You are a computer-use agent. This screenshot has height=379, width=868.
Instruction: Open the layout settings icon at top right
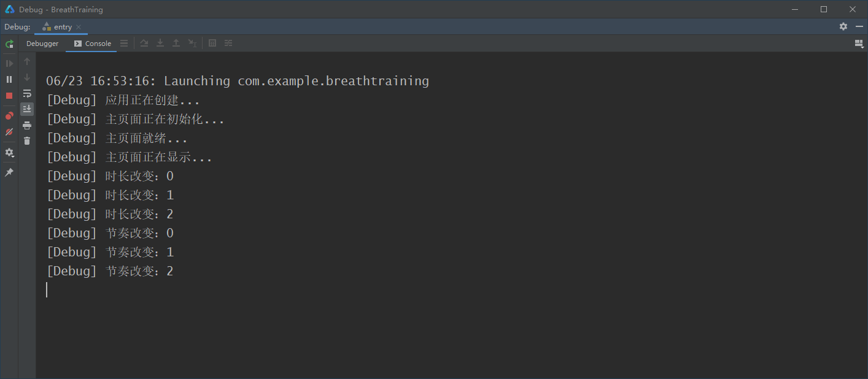click(859, 44)
